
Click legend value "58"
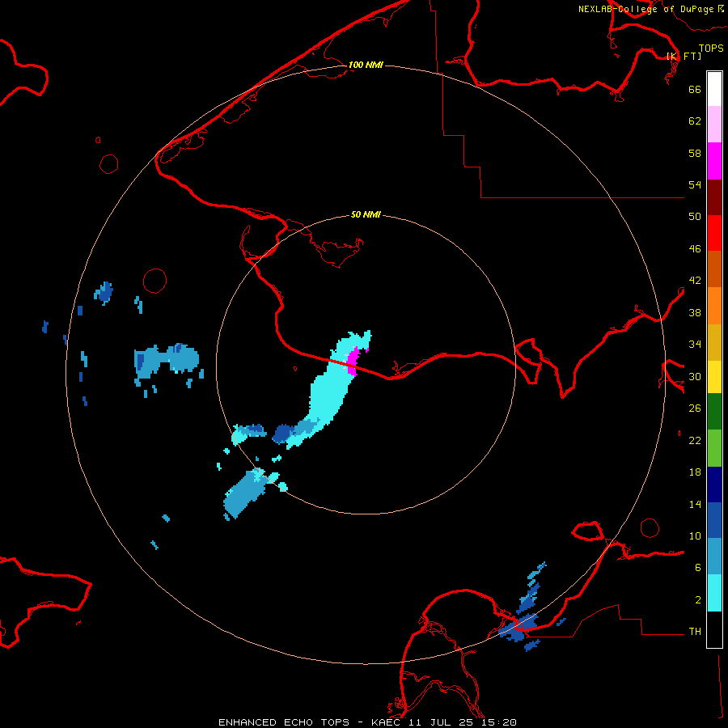click(x=695, y=153)
